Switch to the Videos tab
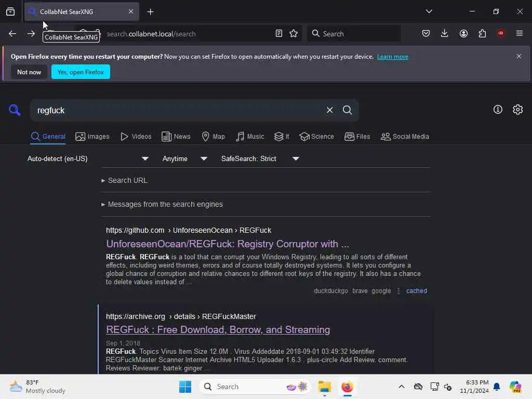Viewport: 532px width, 399px height. tap(136, 137)
